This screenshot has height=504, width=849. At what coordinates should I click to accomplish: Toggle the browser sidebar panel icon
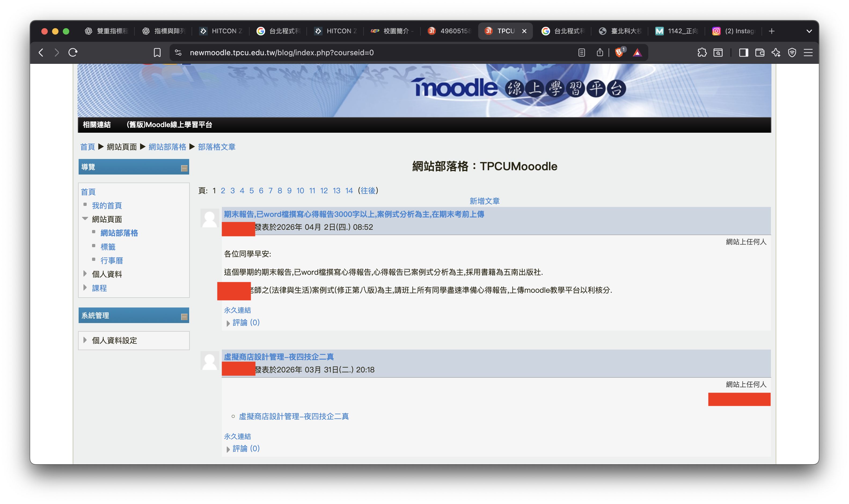(743, 53)
